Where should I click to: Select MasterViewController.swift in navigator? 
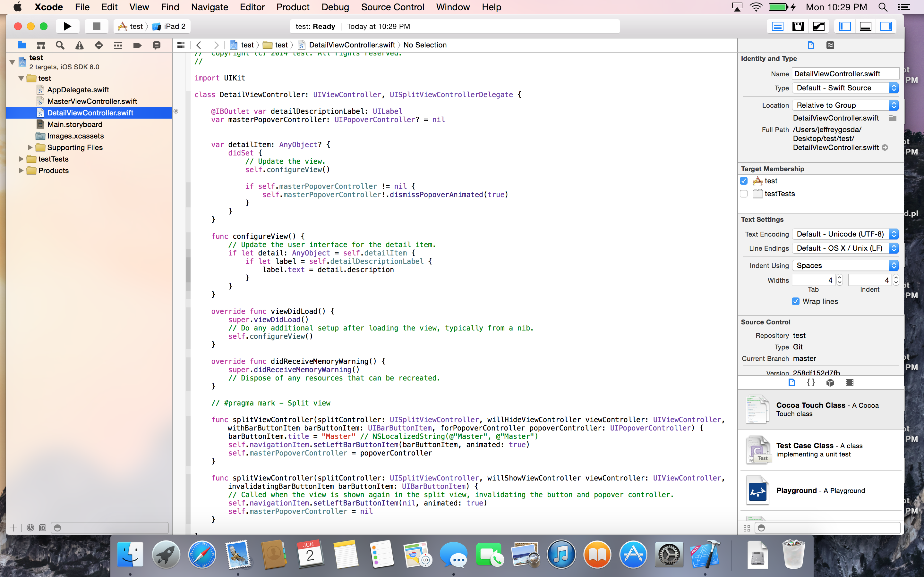(x=92, y=101)
